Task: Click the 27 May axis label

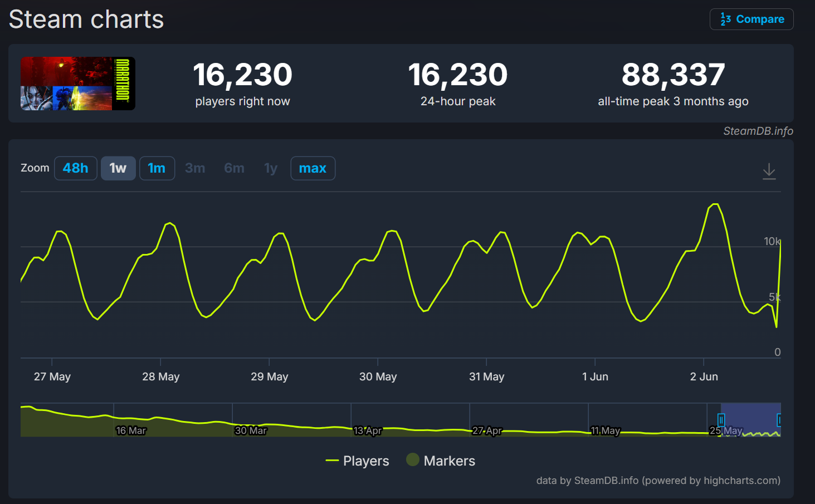Action: tap(52, 376)
